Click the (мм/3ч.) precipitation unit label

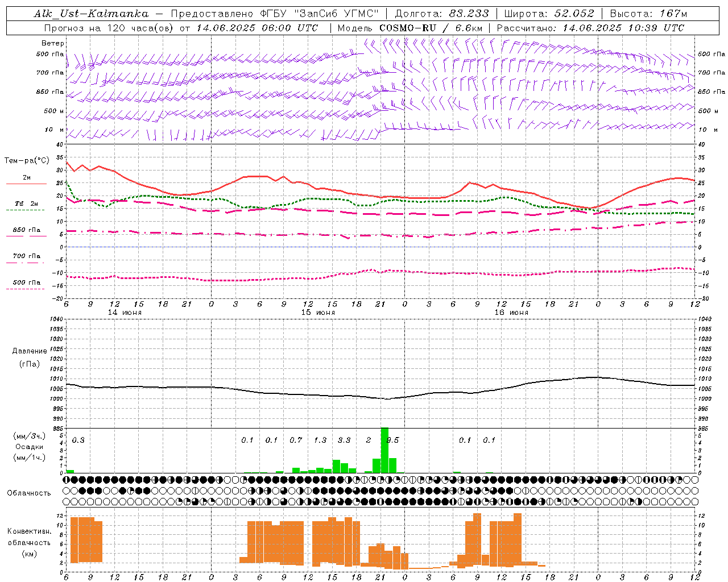29,436
